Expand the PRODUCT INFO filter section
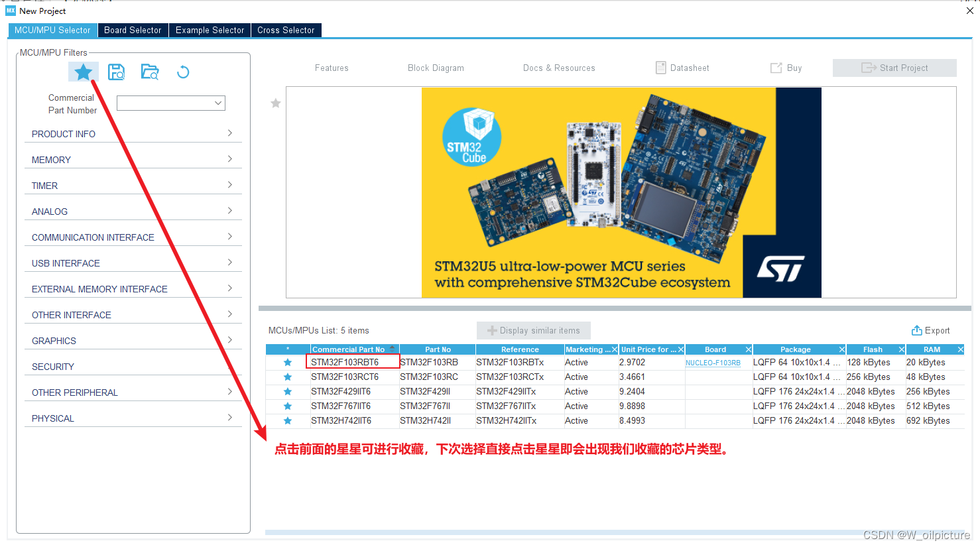Screen dimensions: 980x547 tap(133, 133)
